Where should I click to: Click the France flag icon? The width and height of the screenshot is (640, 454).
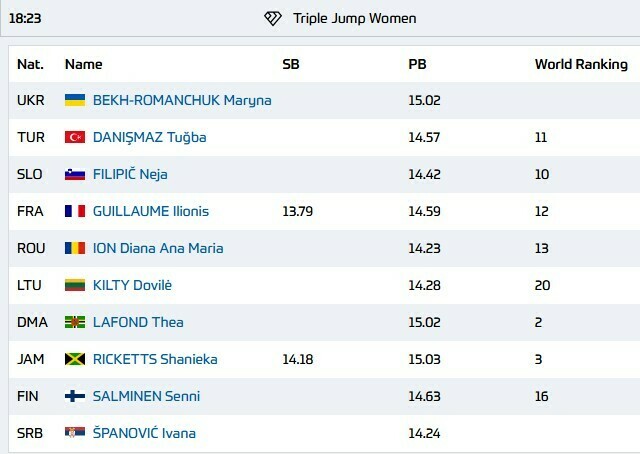pyautogui.click(x=74, y=211)
